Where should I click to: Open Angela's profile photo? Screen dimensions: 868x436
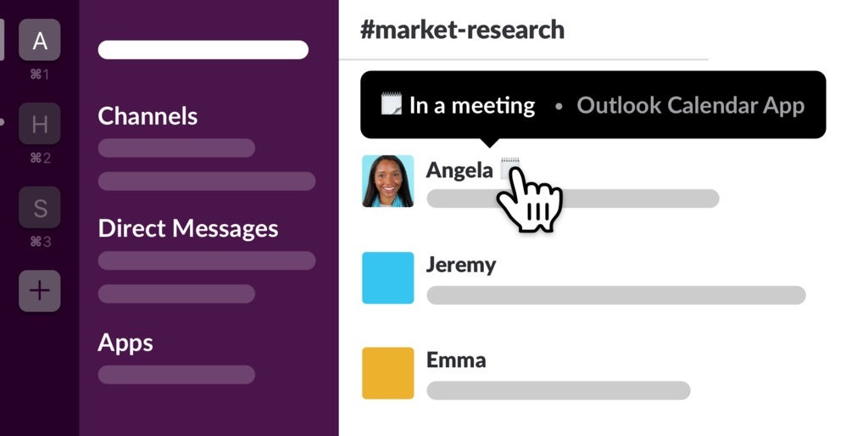tap(387, 182)
